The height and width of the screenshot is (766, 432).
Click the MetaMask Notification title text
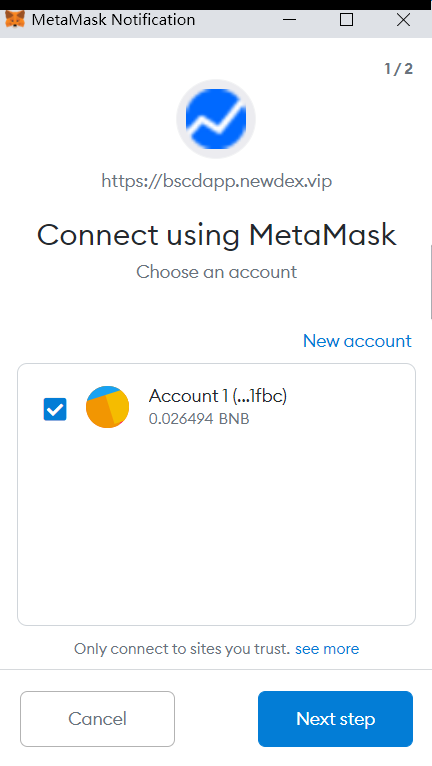(x=113, y=20)
